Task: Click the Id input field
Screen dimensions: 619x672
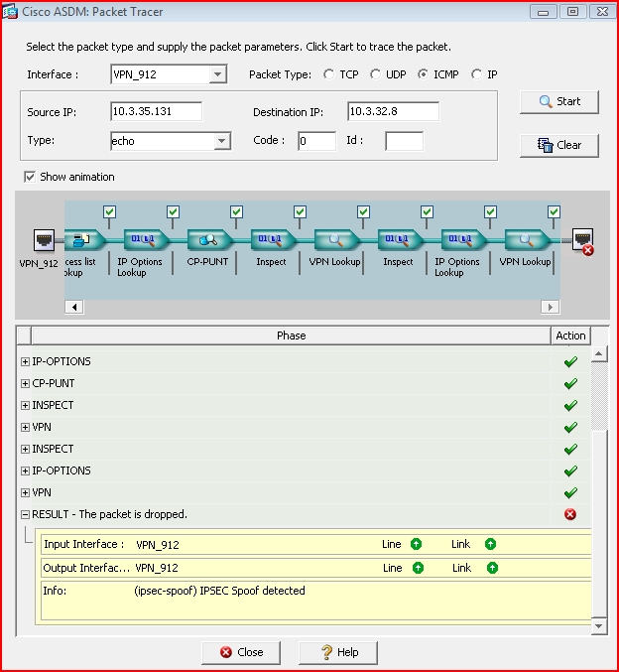Action: (x=405, y=141)
